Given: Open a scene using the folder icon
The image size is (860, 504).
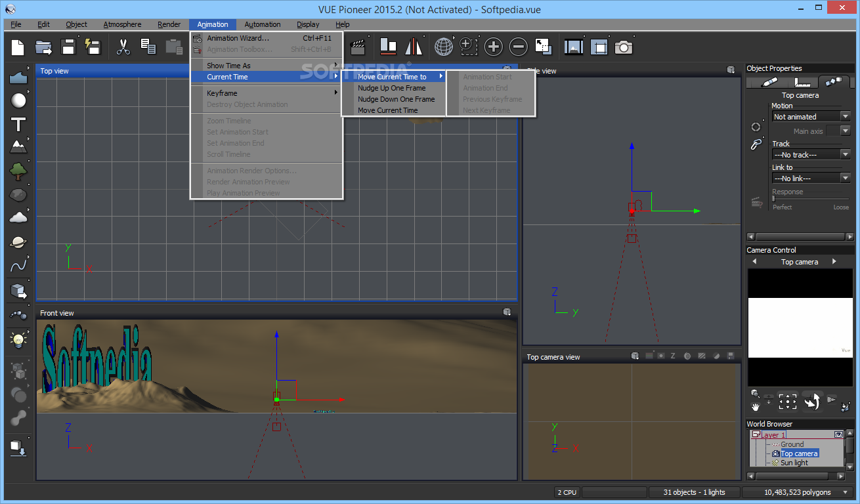Looking at the screenshot, I should [43, 47].
